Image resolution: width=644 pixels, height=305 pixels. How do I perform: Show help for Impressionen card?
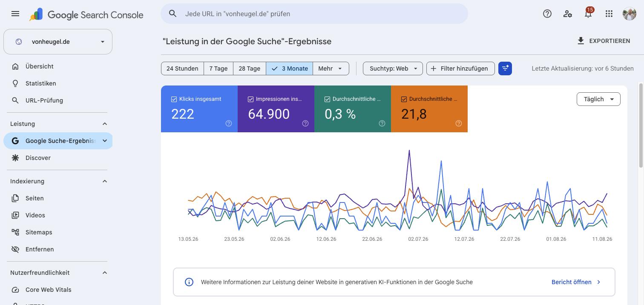(x=305, y=123)
